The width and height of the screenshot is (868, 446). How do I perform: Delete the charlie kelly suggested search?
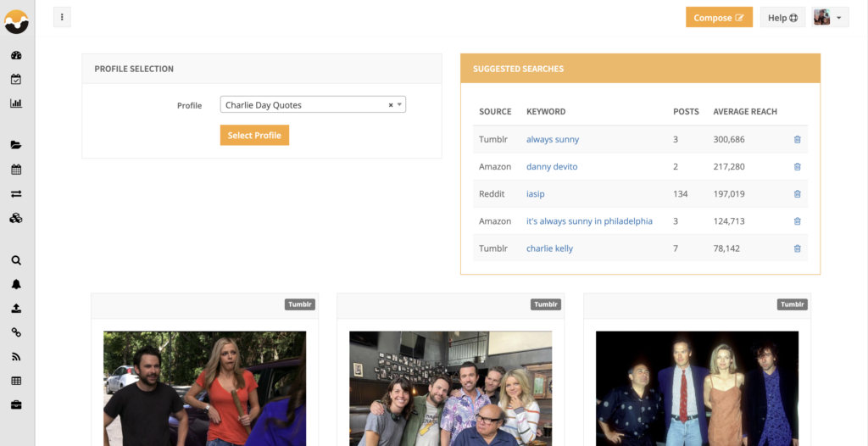tap(797, 248)
